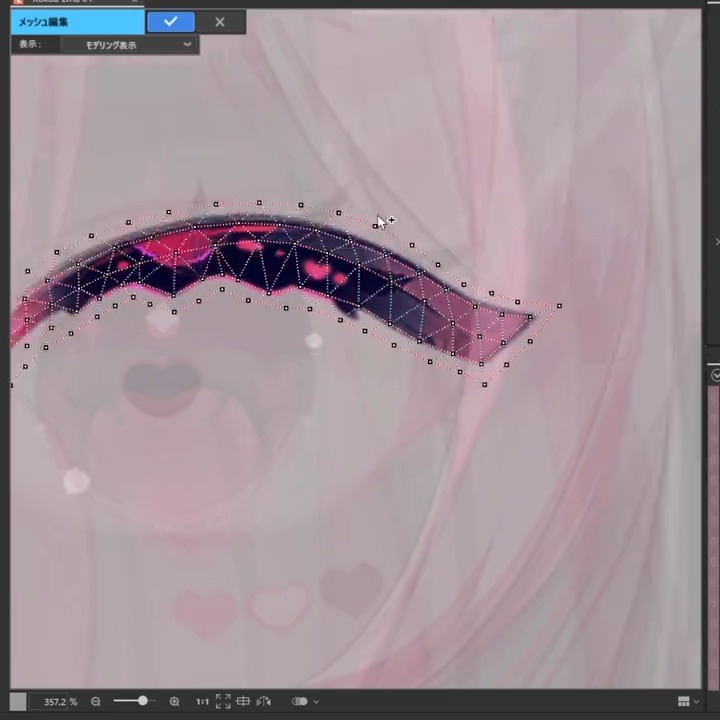Image resolution: width=720 pixels, height=720 pixels.
Task: Flip the canvas view horizontally
Action: point(264,701)
